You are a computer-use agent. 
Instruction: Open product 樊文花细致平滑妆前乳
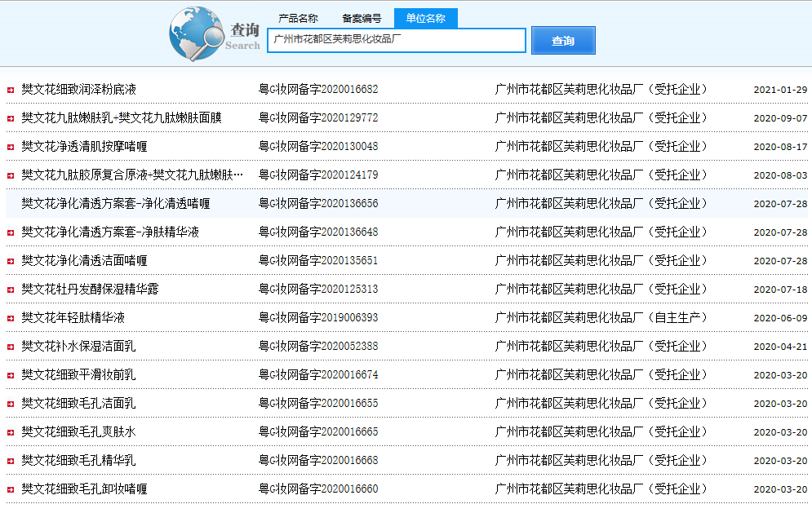pos(78,374)
